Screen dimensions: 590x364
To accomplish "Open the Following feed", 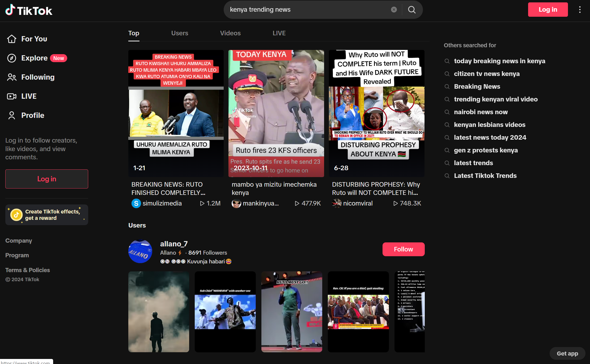I will (x=38, y=77).
